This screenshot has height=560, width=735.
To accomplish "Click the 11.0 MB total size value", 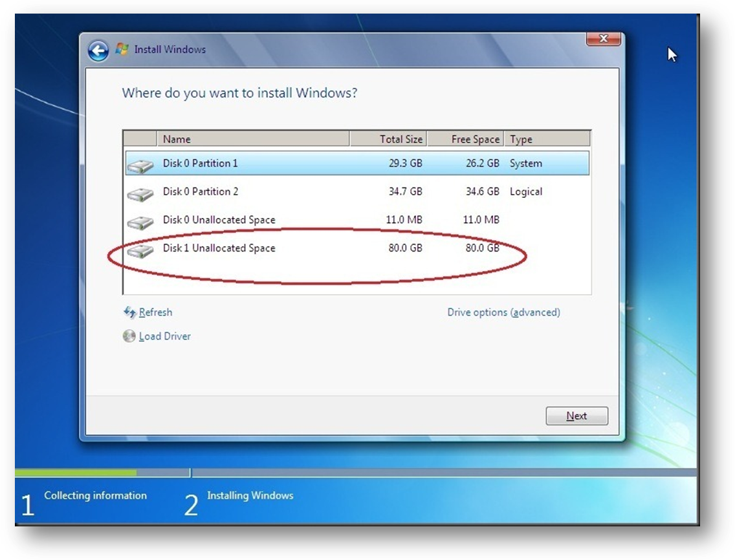I will point(404,220).
